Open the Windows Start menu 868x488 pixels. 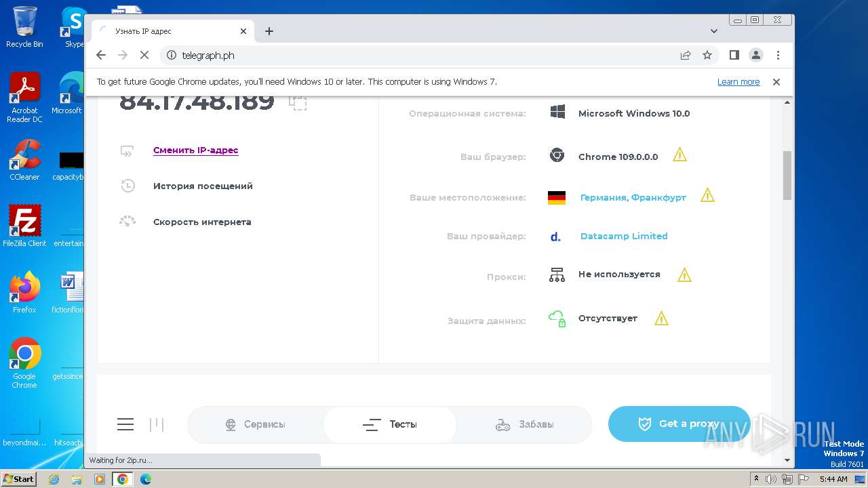pos(18,479)
